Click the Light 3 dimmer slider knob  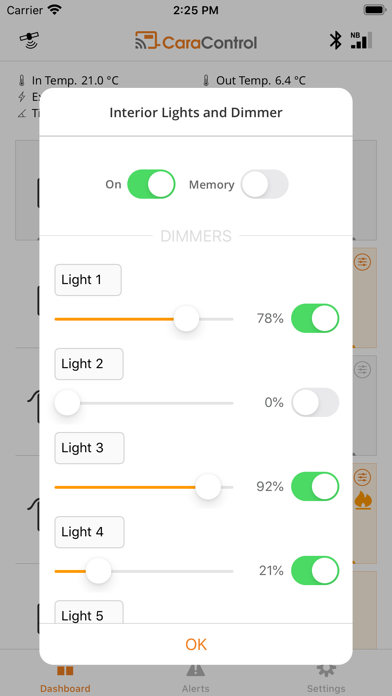coord(208,486)
